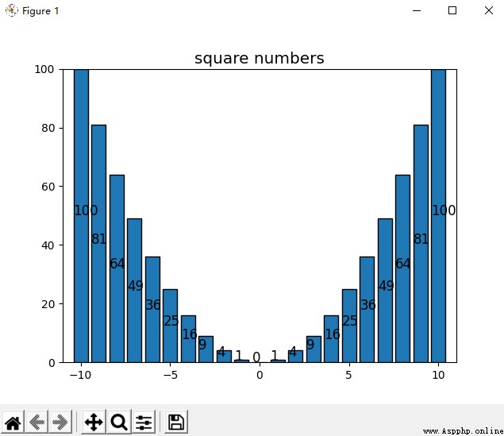The width and height of the screenshot is (504, 436).
Task: Go back to the previous view
Action: [37, 422]
